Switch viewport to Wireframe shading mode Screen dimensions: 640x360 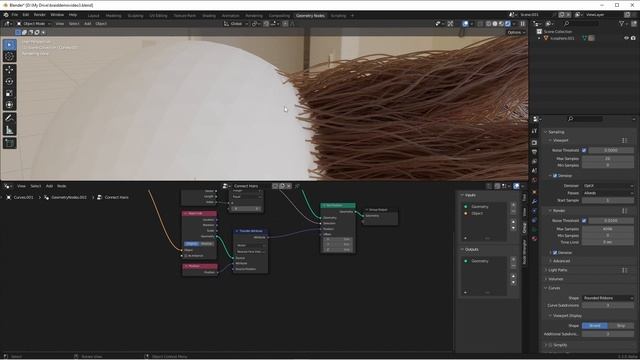pyautogui.click(x=488, y=24)
